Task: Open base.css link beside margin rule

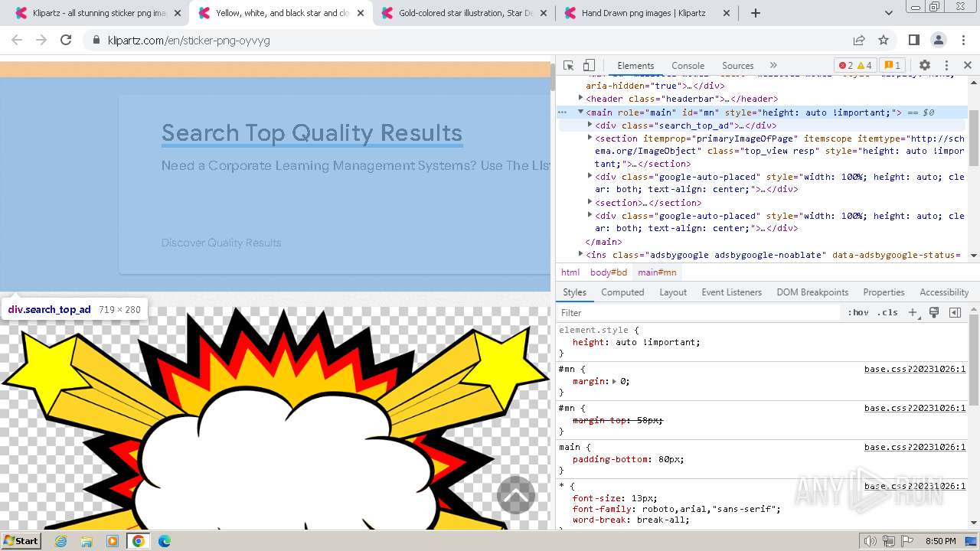Action: click(915, 369)
